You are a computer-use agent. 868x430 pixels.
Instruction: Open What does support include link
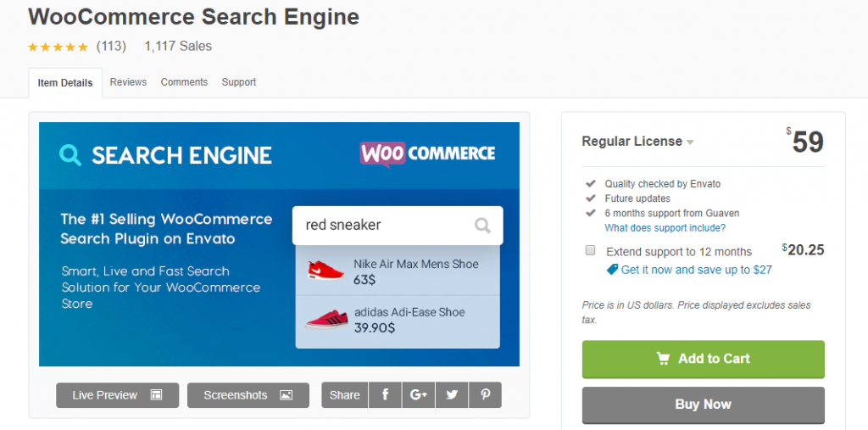tap(665, 228)
